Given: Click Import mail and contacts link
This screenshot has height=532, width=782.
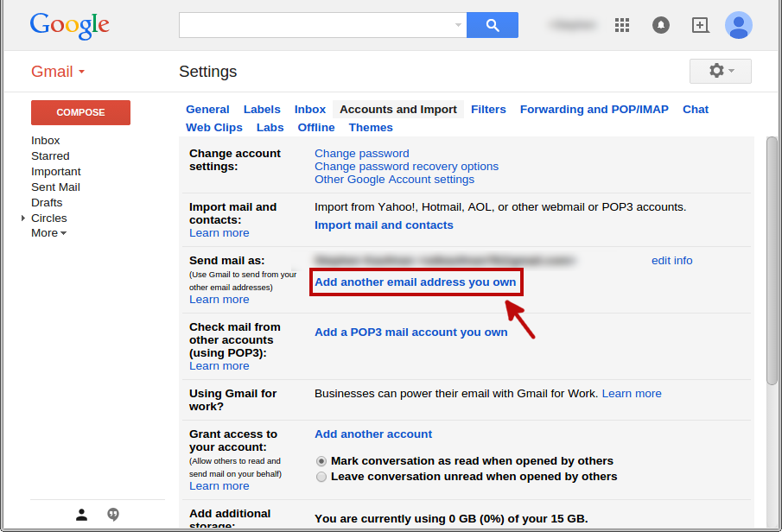Looking at the screenshot, I should (x=384, y=225).
